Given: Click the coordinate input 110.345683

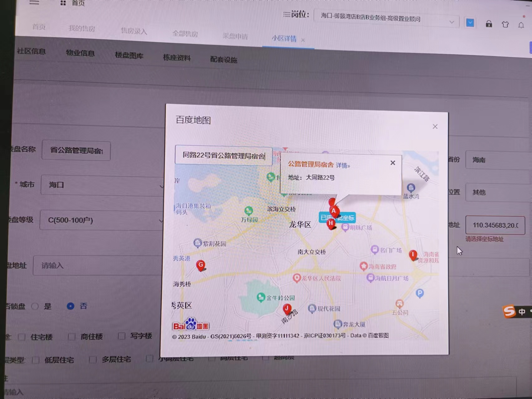Looking at the screenshot, I should [495, 225].
